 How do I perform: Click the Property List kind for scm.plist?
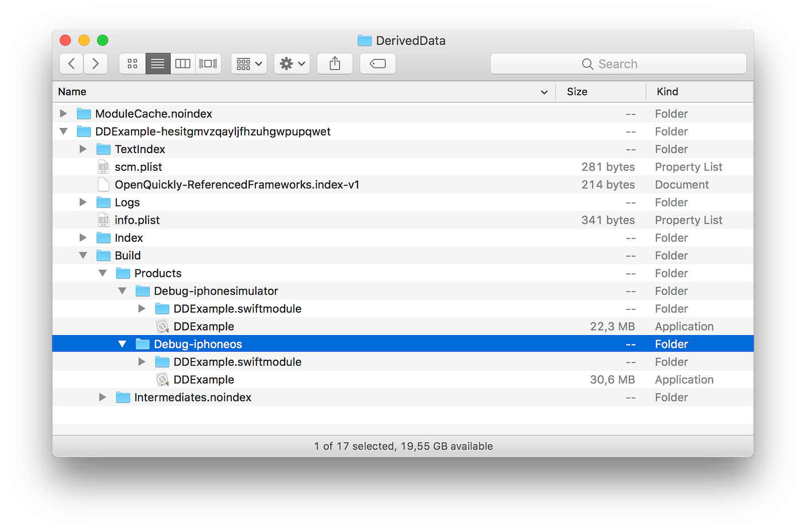click(x=689, y=167)
